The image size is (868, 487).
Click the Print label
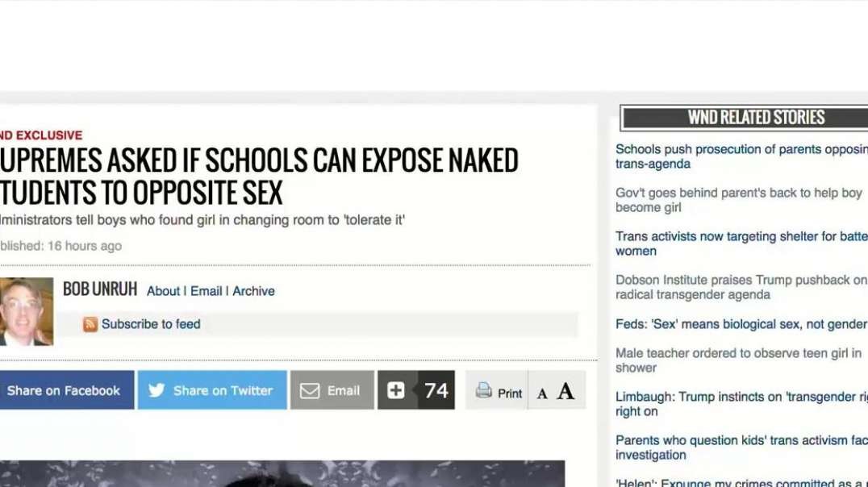[509, 393]
